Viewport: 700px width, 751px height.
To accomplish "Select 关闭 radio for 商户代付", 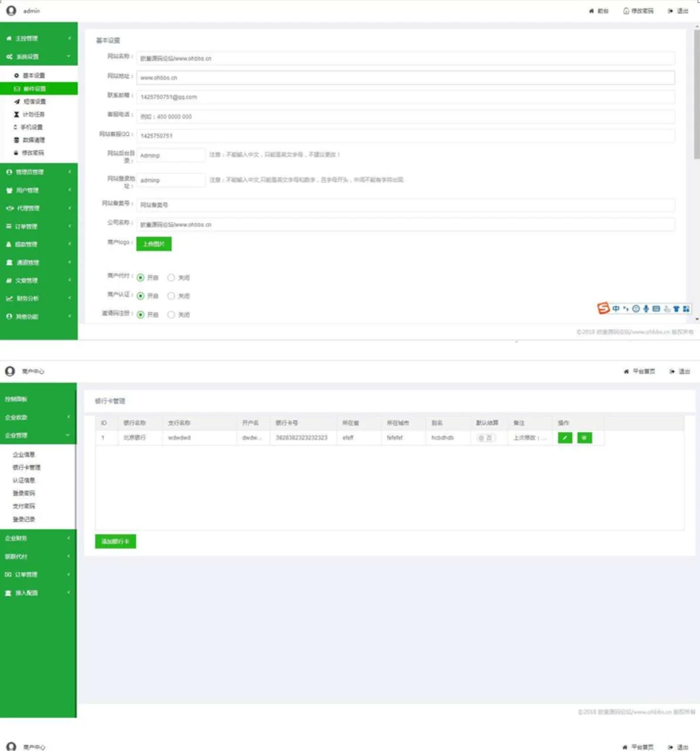I will [171, 278].
